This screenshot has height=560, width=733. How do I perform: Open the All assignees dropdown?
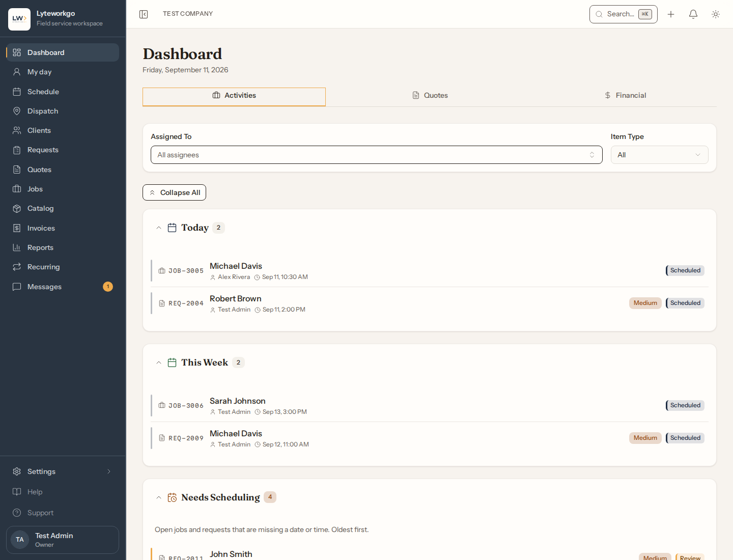[x=377, y=155]
